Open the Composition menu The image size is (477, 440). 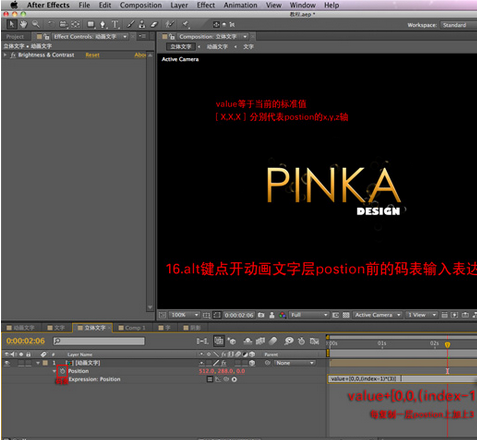click(x=141, y=5)
